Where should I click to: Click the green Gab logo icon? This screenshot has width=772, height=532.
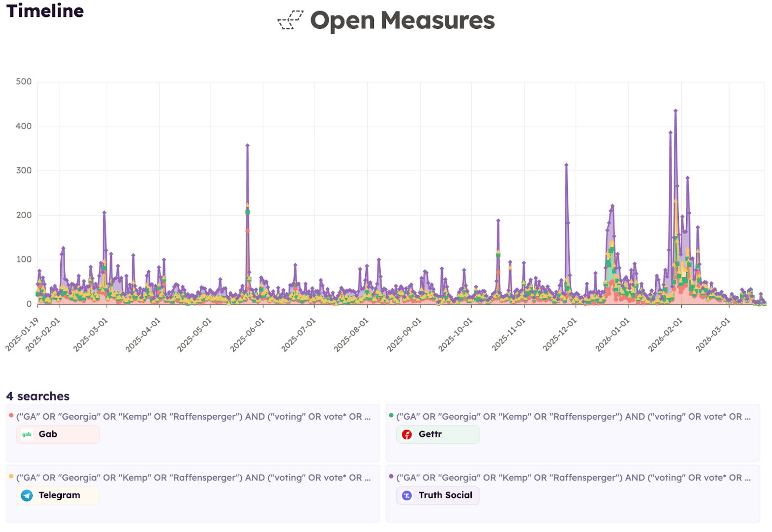(27, 435)
